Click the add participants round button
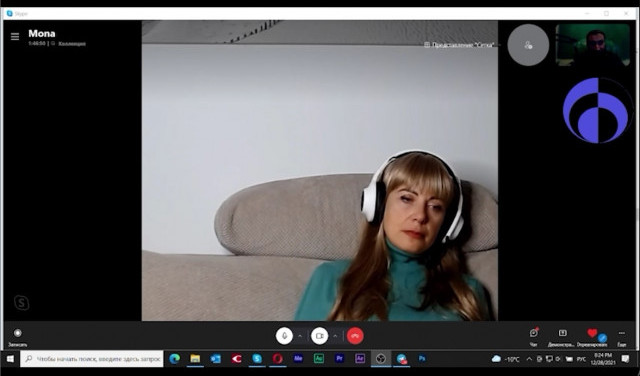The height and width of the screenshot is (376, 640). [x=528, y=45]
